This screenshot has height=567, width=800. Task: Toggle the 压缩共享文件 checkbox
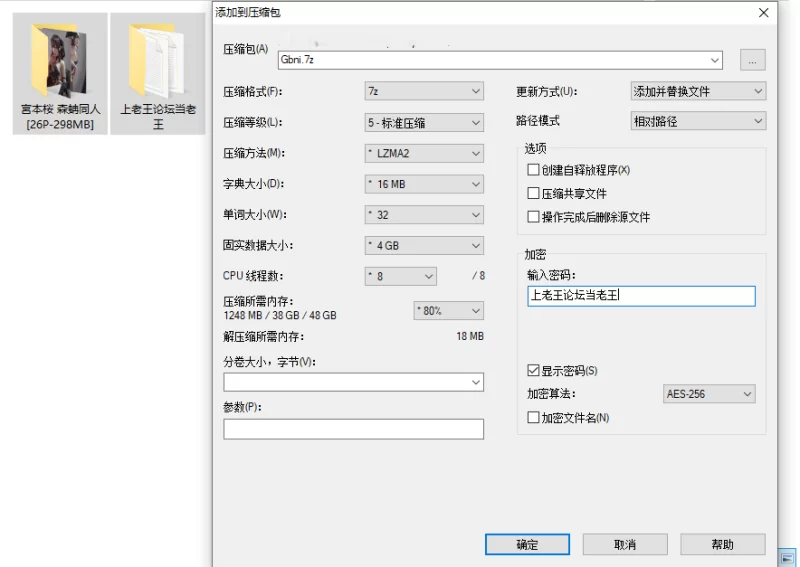point(533,193)
